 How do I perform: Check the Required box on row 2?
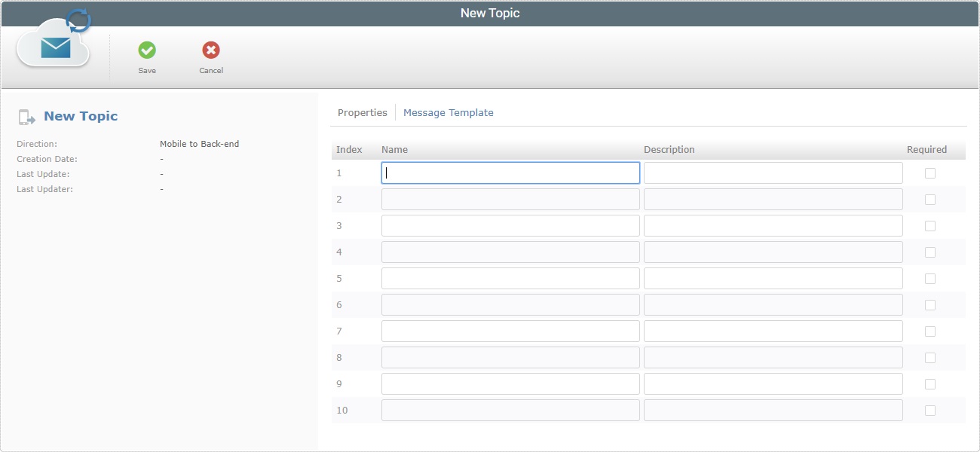click(929, 199)
